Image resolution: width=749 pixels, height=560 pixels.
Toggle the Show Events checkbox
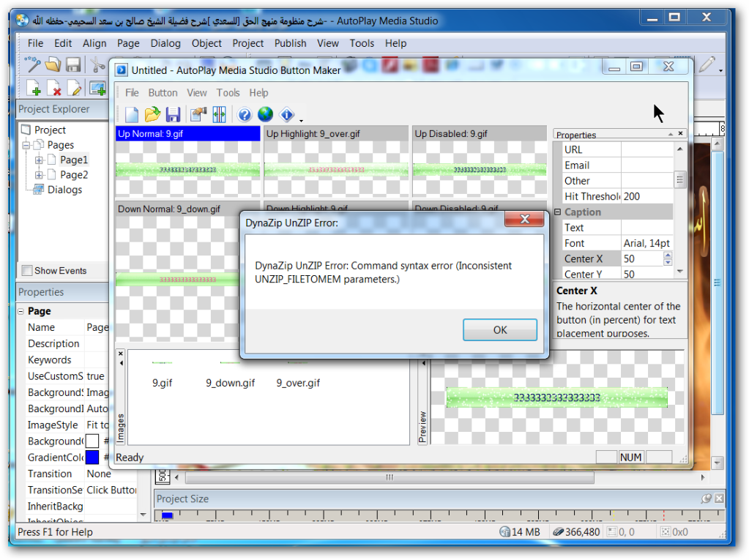(x=27, y=271)
